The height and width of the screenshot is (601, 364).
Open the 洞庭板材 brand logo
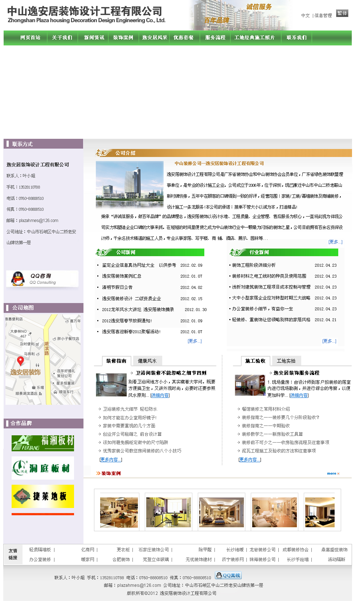coord(43,468)
